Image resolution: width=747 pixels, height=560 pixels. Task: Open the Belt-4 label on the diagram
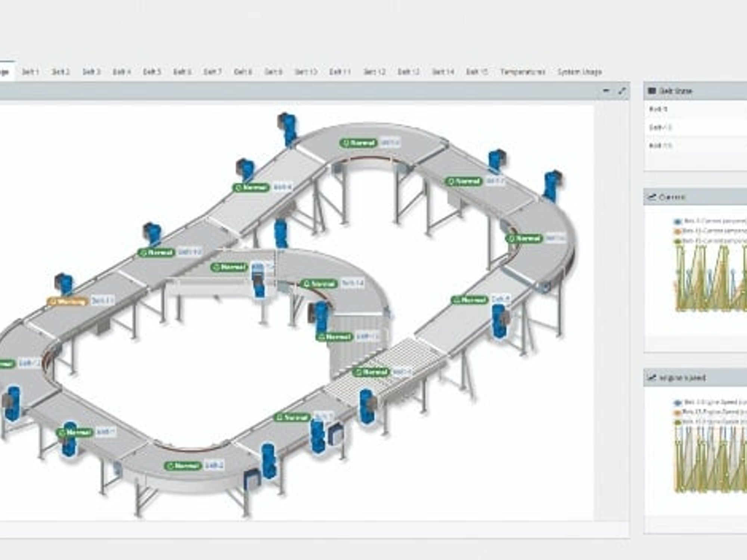click(x=283, y=187)
